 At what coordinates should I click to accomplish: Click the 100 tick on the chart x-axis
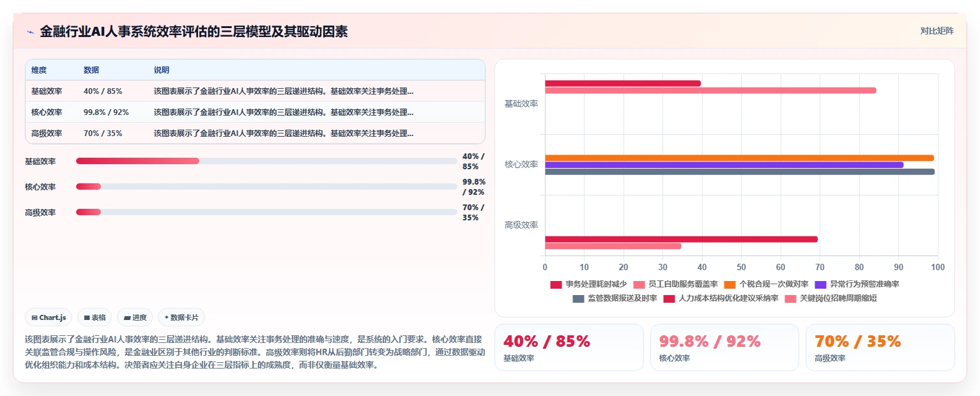pyautogui.click(x=938, y=267)
